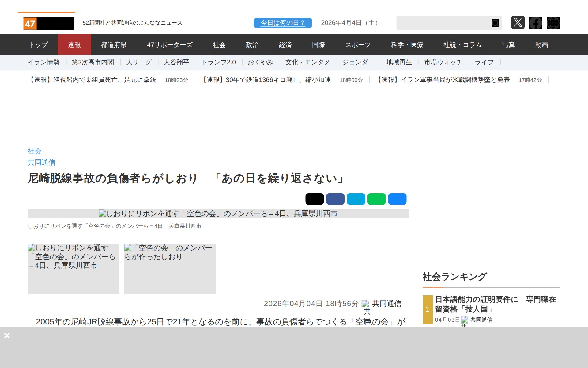Click the 今日は何の日？ button
The width and height of the screenshot is (588, 368).
tap(282, 22)
